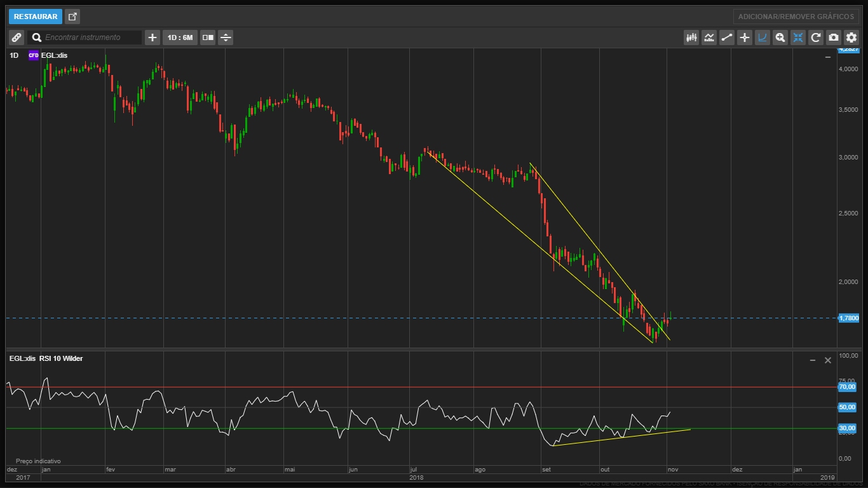Collapse the EGL:xlis price chart panel
The image size is (868, 488).
tap(827, 57)
